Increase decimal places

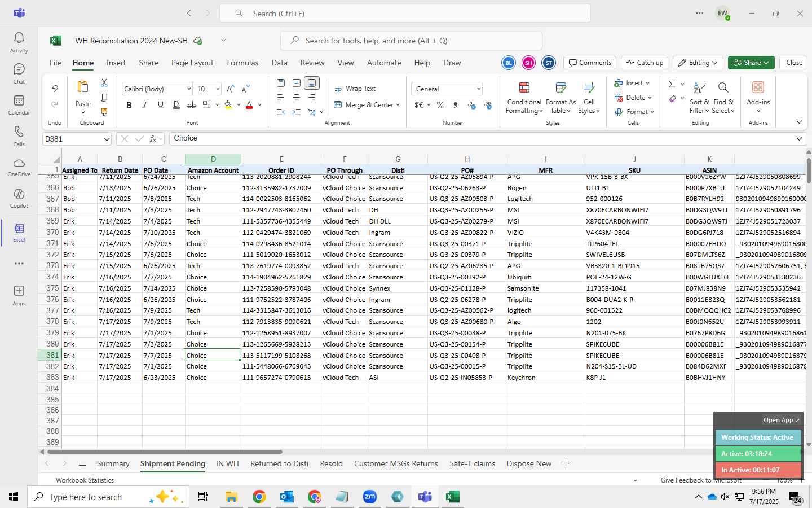point(471,105)
